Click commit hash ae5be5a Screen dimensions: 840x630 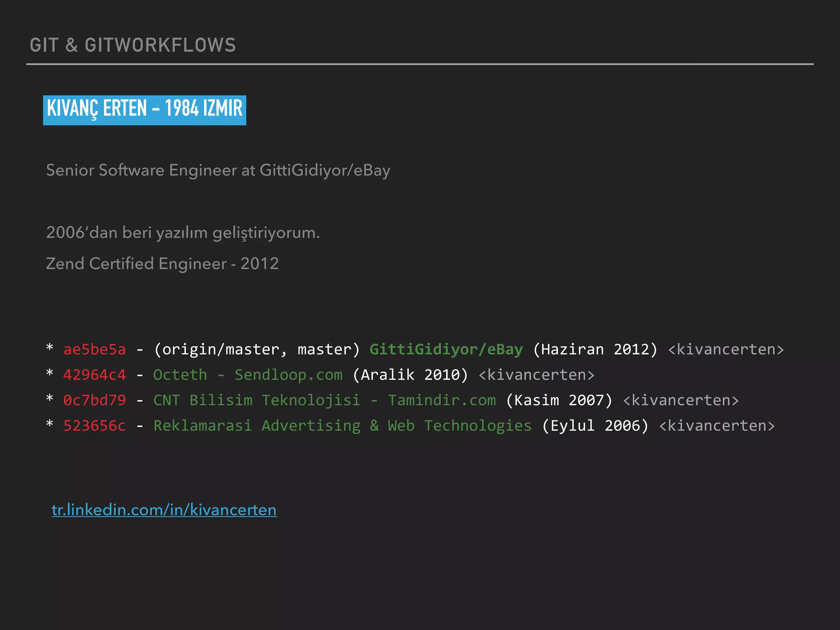94,349
